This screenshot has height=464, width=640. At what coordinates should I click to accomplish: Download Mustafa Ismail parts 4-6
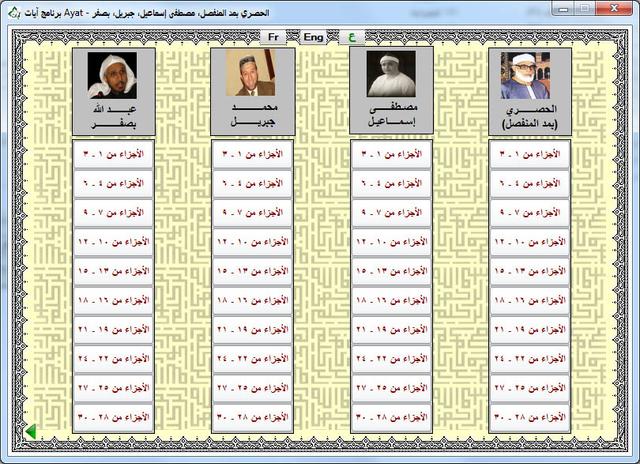[x=391, y=184]
